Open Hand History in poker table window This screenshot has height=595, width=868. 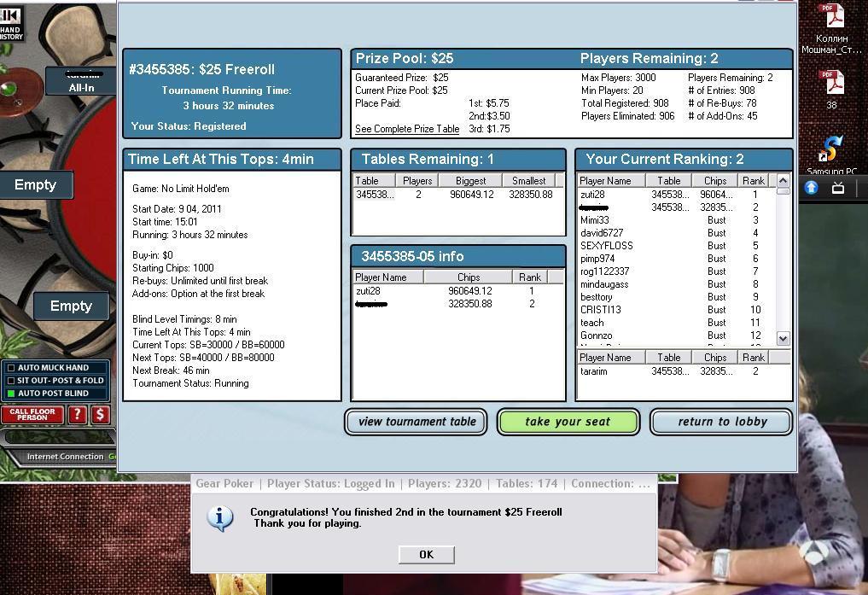tap(11, 22)
